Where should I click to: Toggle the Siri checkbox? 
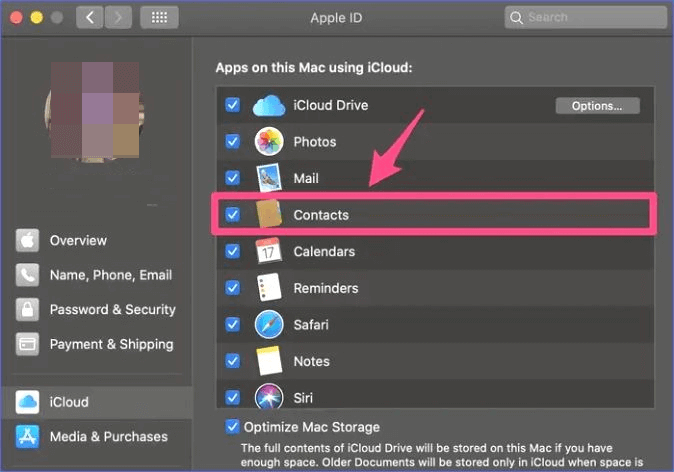pos(233,397)
